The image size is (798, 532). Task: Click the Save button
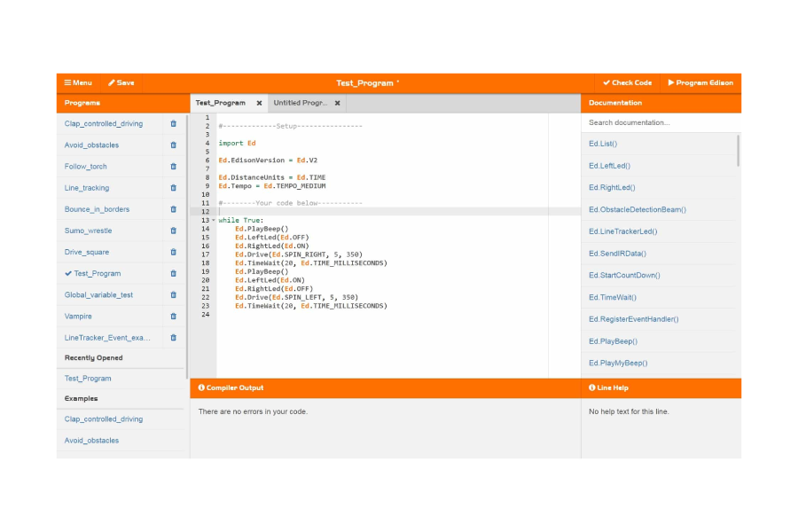click(x=121, y=82)
